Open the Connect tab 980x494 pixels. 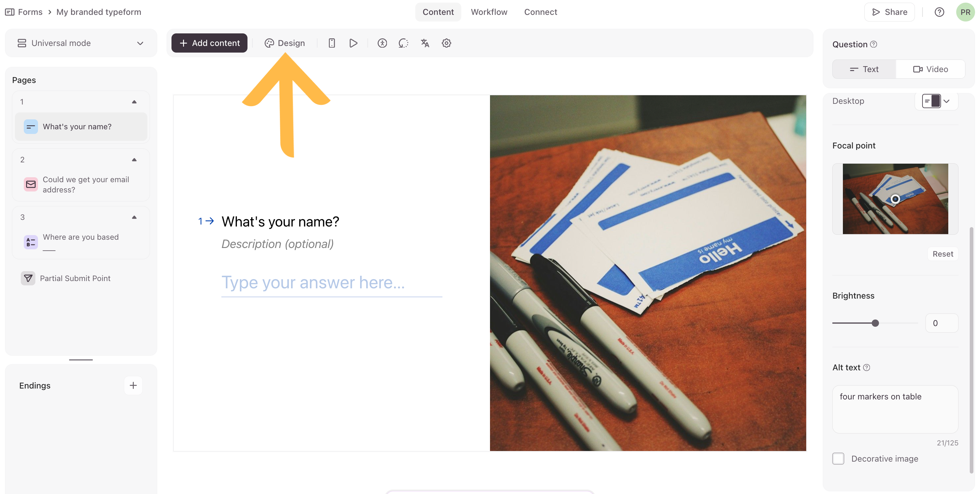point(540,12)
